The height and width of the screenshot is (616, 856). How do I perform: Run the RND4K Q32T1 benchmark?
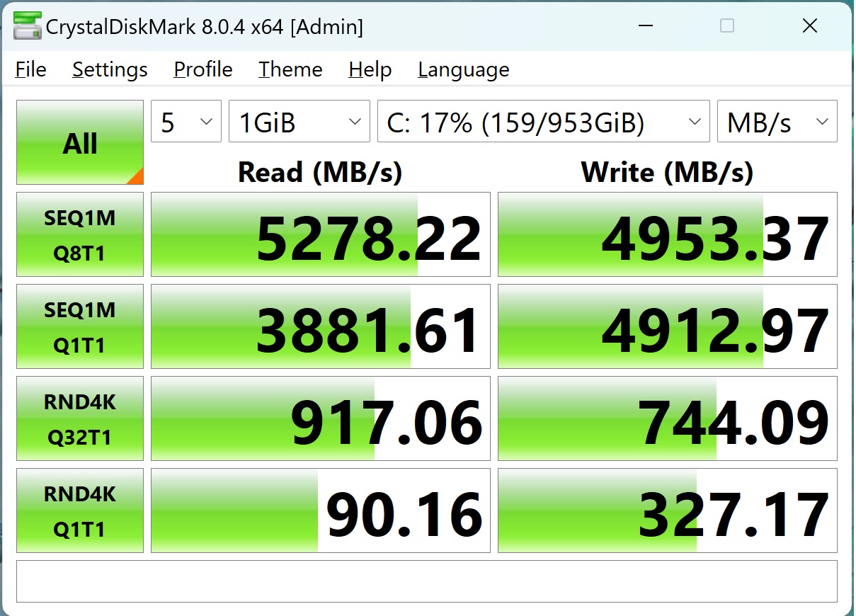click(x=80, y=418)
